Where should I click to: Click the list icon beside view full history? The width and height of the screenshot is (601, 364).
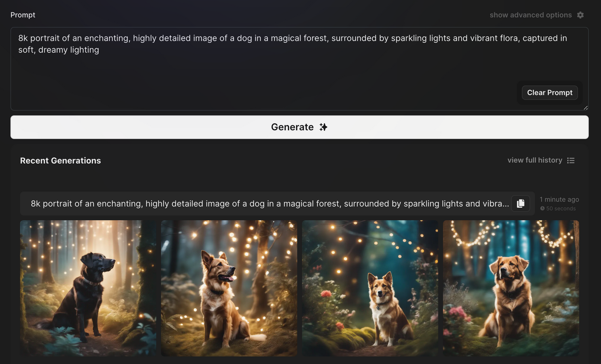[x=571, y=160]
